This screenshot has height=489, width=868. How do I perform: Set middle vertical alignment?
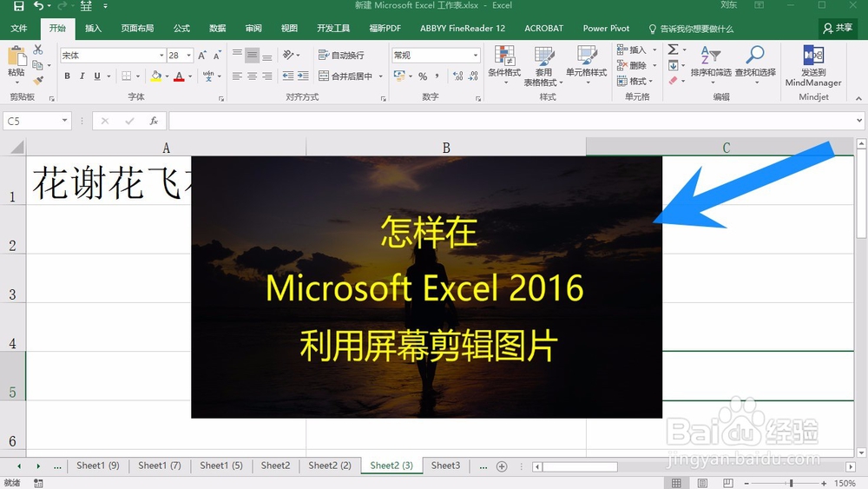pos(252,55)
